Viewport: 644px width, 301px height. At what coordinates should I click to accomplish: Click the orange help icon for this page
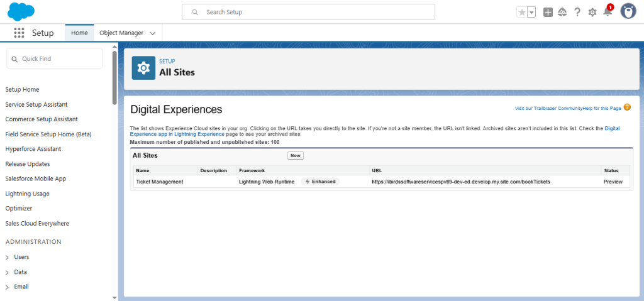click(x=627, y=107)
